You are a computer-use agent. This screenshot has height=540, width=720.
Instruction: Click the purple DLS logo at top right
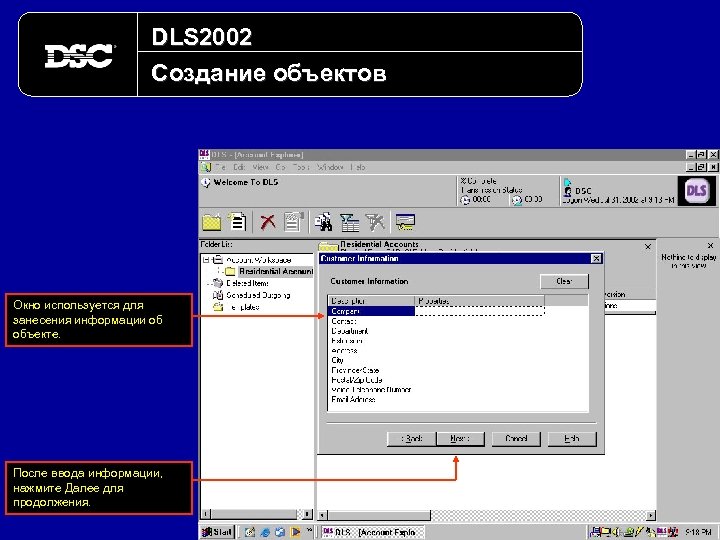coord(696,191)
